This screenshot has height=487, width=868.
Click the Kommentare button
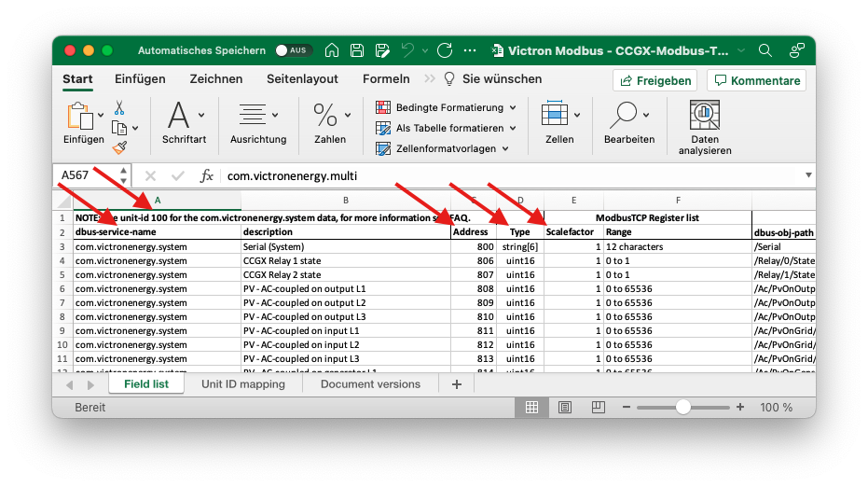757,80
